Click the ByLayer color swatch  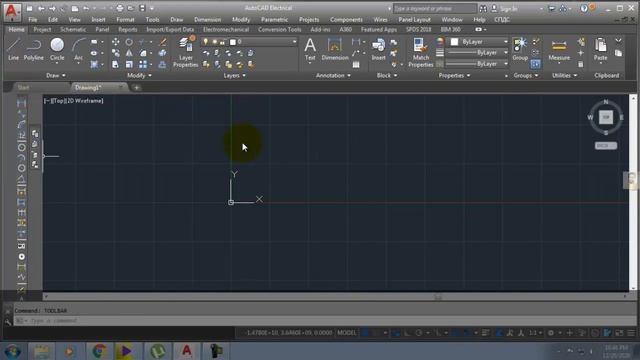click(454, 42)
